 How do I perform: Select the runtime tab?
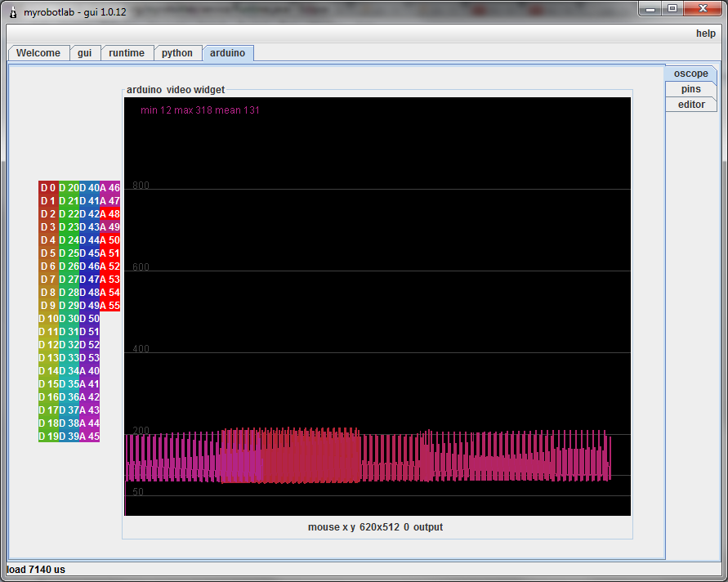(127, 53)
